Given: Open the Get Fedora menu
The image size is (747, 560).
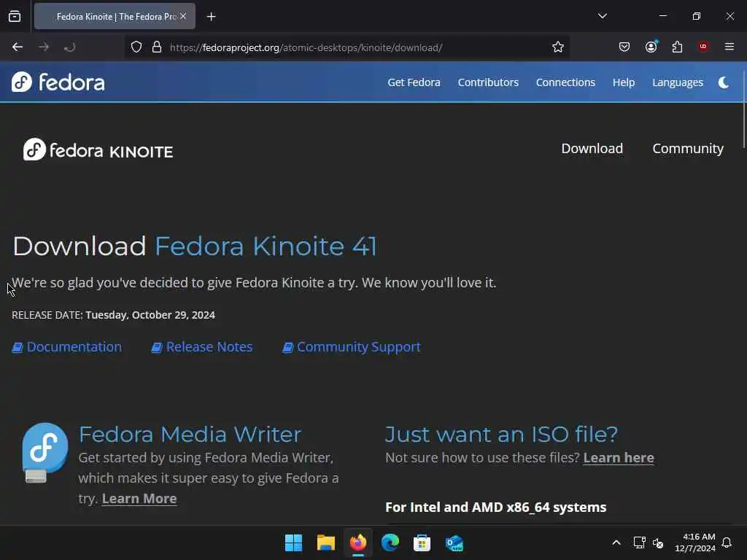Looking at the screenshot, I should point(414,82).
